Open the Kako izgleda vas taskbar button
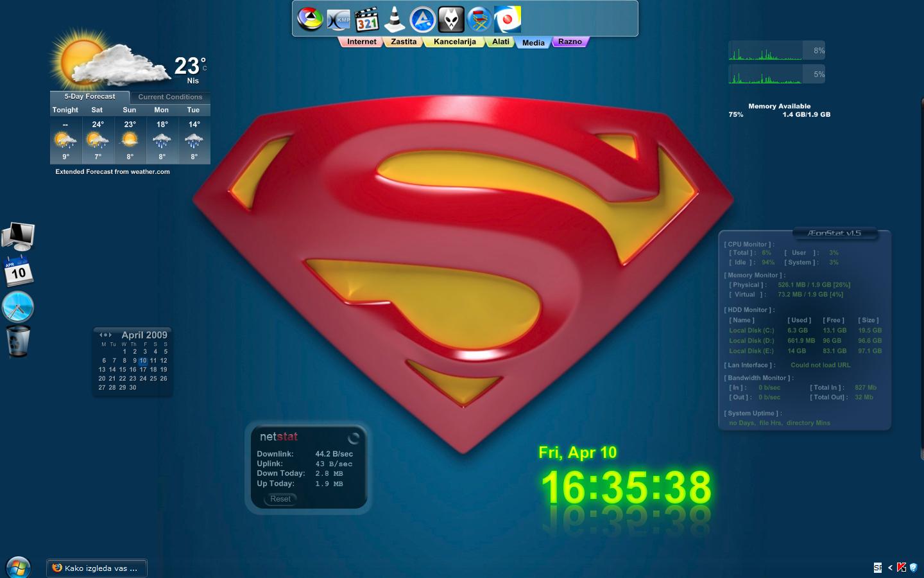The height and width of the screenshot is (578, 924). (97, 568)
